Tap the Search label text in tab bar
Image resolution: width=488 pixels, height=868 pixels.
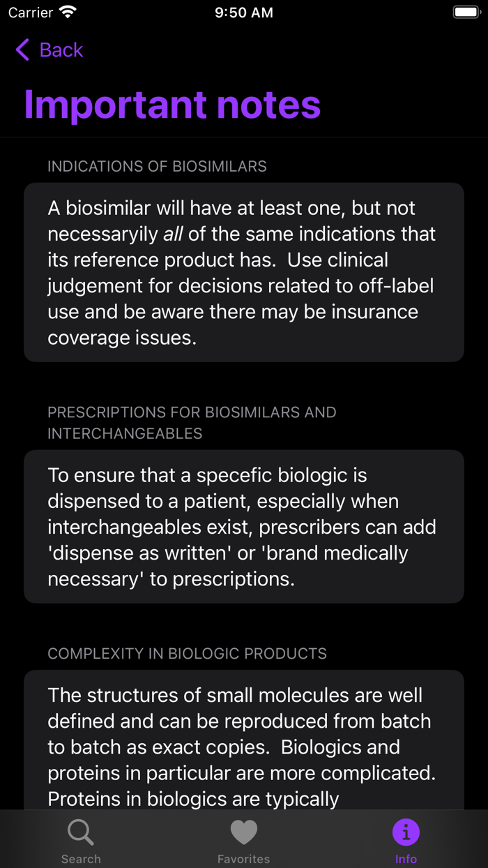click(81, 858)
